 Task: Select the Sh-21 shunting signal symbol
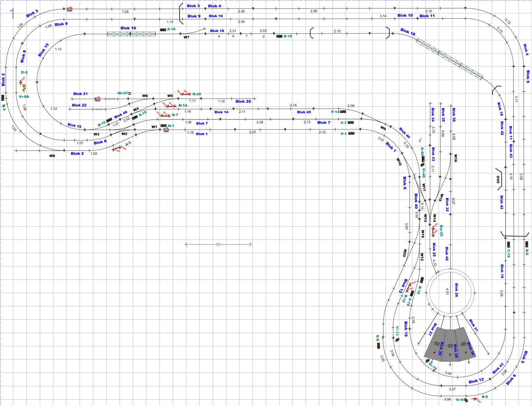pos(130,93)
